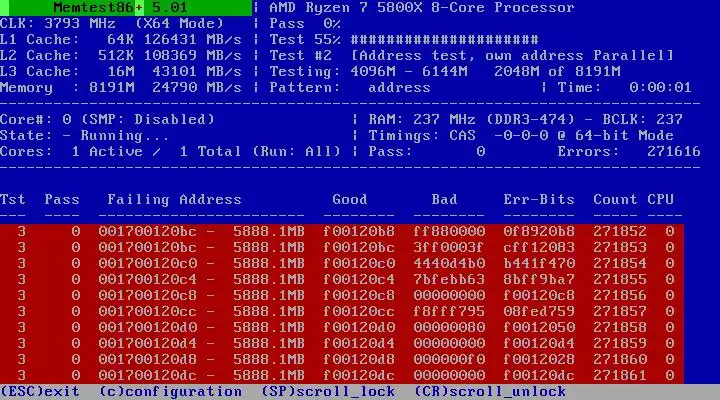
Task: Click the Pass 0% indicator in the header
Action: pos(305,23)
